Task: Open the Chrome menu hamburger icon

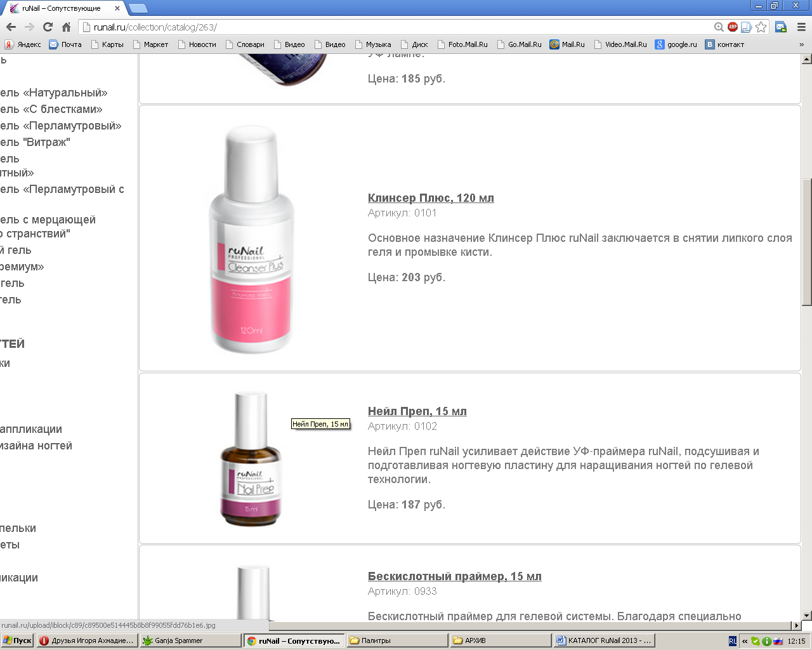Action: [x=801, y=27]
